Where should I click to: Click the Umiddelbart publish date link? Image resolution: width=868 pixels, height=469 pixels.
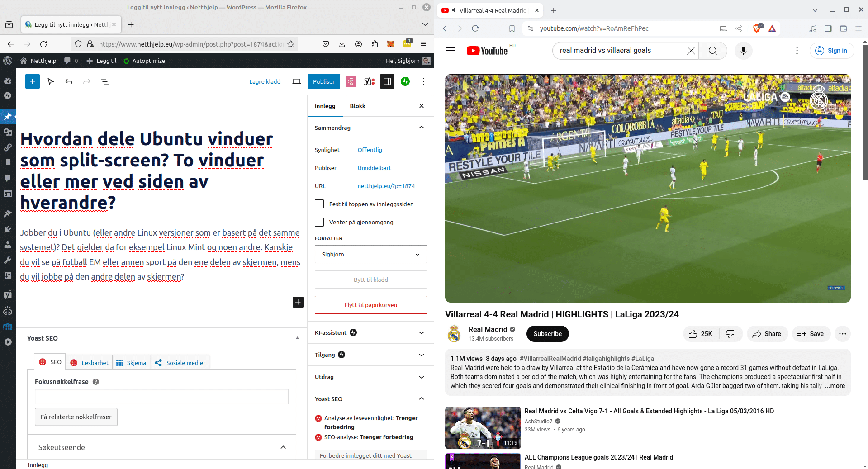375,168
